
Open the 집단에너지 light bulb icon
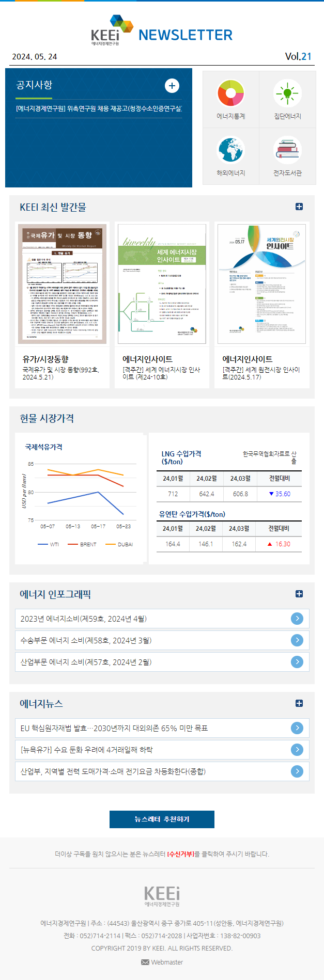coord(287,93)
